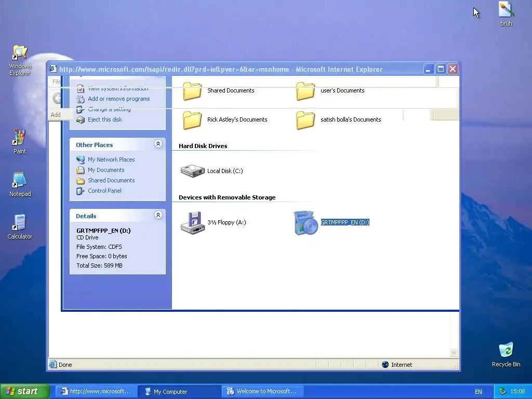Image resolution: width=532 pixels, height=399 pixels.
Task: Click the Shared Documents sidebar icon
Action: pyautogui.click(x=81, y=180)
